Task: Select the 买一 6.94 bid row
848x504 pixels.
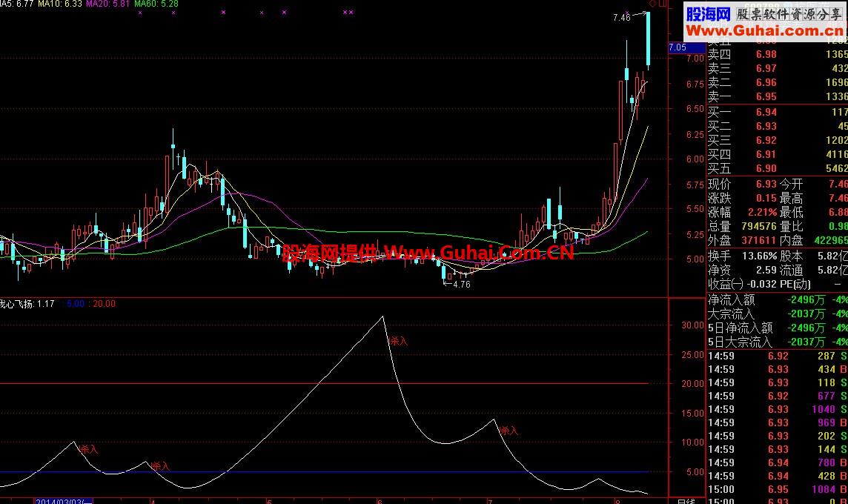Action: click(778, 113)
